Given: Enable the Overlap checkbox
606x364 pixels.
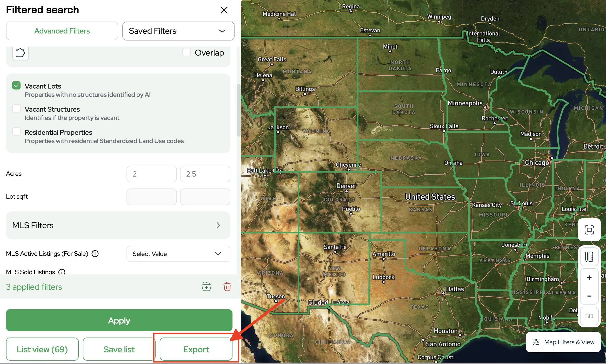Looking at the screenshot, I should (187, 52).
